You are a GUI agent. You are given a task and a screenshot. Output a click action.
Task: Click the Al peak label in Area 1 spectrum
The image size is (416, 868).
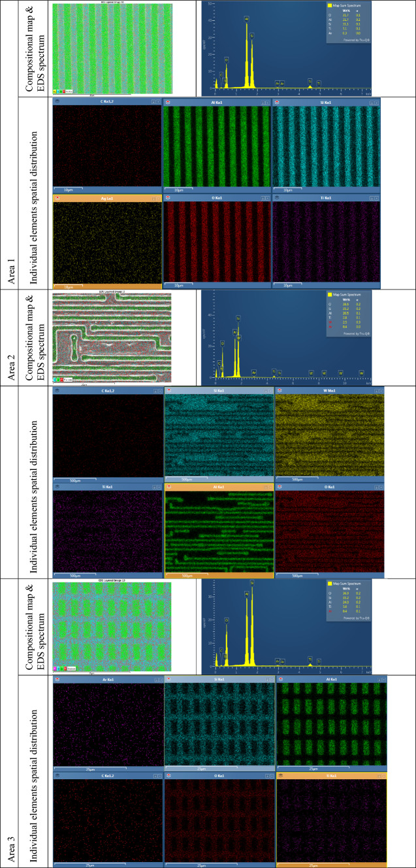(247, 19)
